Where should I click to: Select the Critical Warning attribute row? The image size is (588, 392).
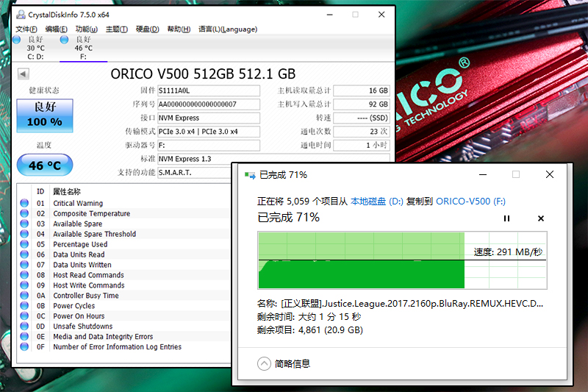124,203
